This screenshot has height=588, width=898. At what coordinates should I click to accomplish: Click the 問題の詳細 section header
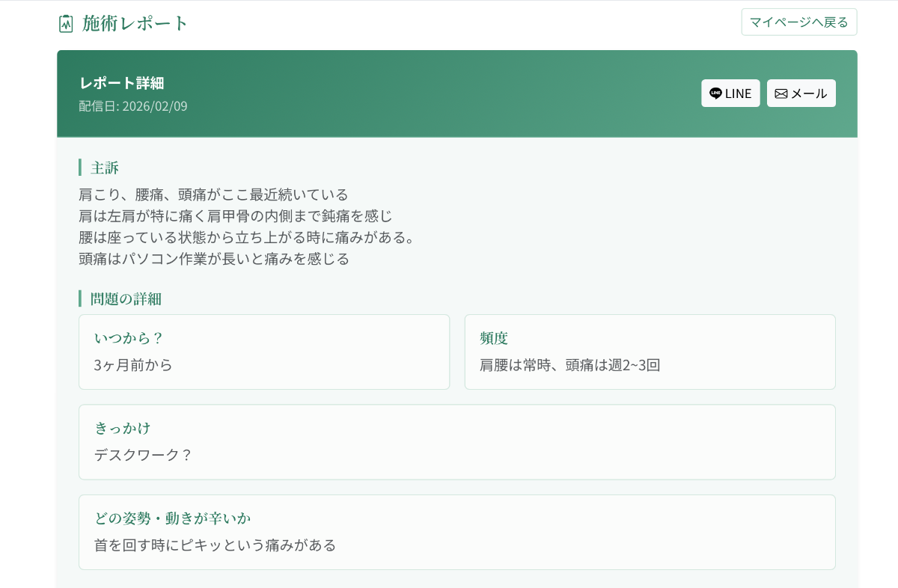point(124,298)
